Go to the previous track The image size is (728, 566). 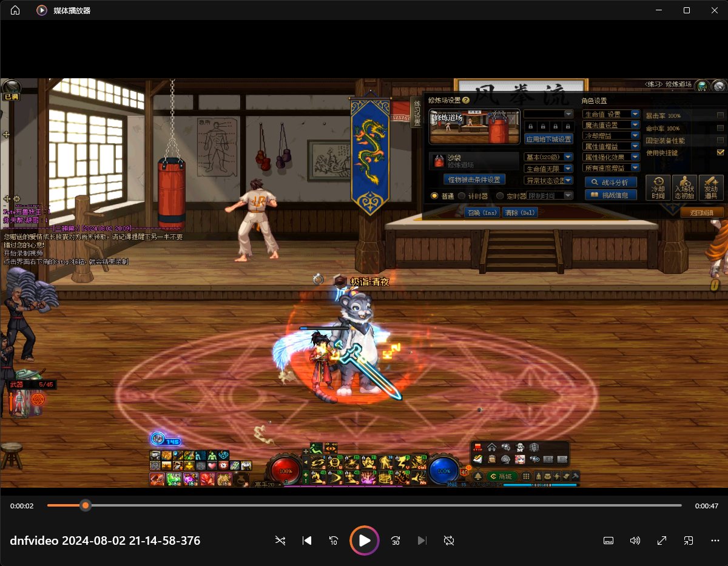point(307,541)
